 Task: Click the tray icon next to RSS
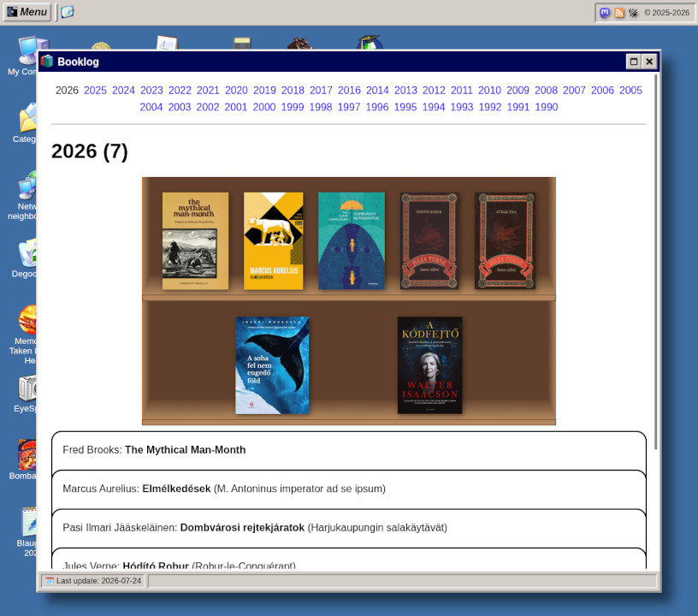tap(633, 13)
